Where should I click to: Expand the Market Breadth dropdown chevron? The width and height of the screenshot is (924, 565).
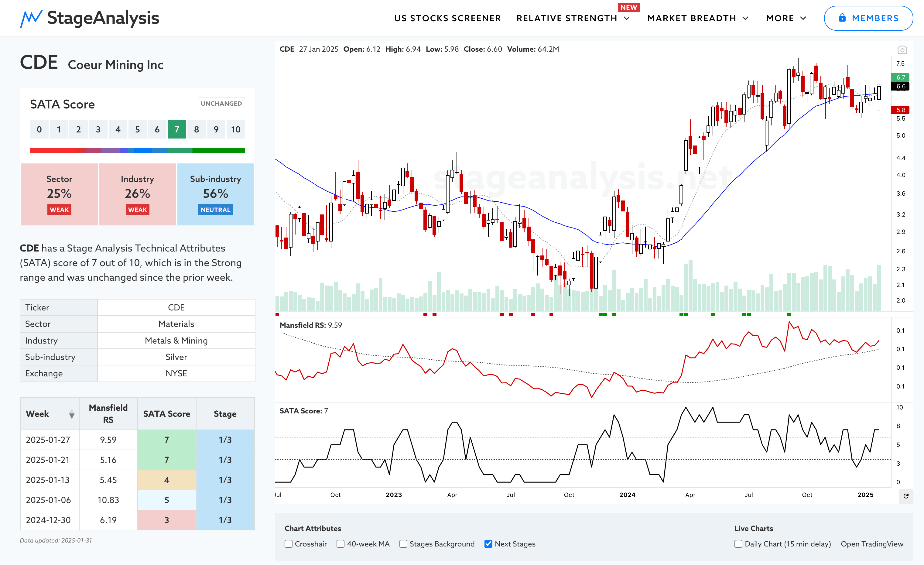(x=745, y=18)
